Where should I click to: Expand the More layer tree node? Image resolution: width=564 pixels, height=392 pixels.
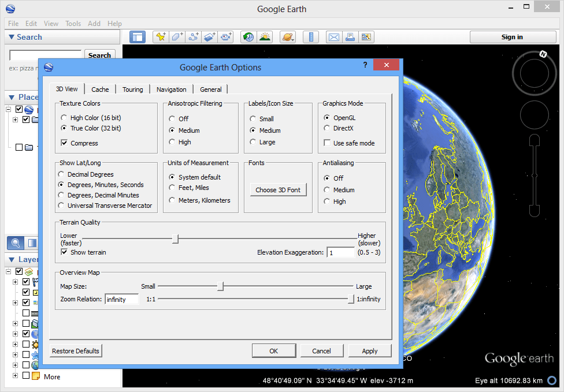[x=15, y=376]
